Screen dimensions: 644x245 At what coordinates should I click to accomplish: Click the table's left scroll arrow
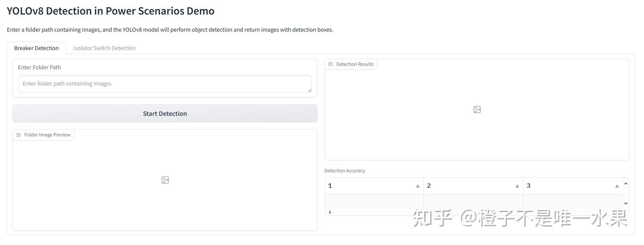click(329, 212)
